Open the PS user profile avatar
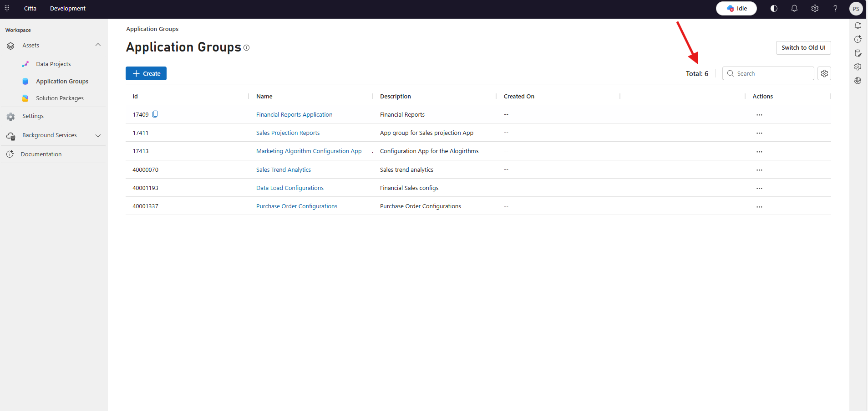 pos(856,9)
